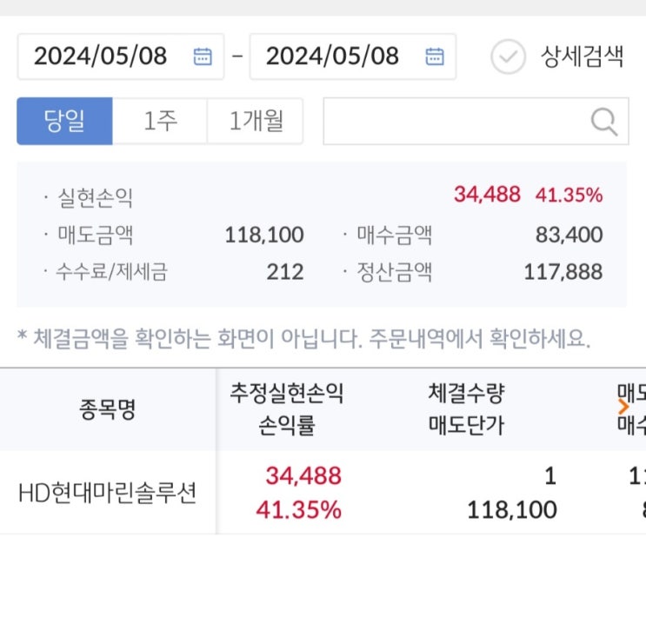Click the 추정실현손익 손익률 column header
The width and height of the screenshot is (646, 644).
click(286, 409)
